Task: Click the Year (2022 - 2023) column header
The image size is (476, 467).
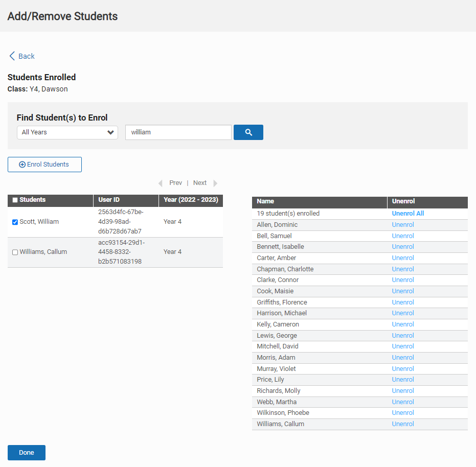Action: pos(191,201)
